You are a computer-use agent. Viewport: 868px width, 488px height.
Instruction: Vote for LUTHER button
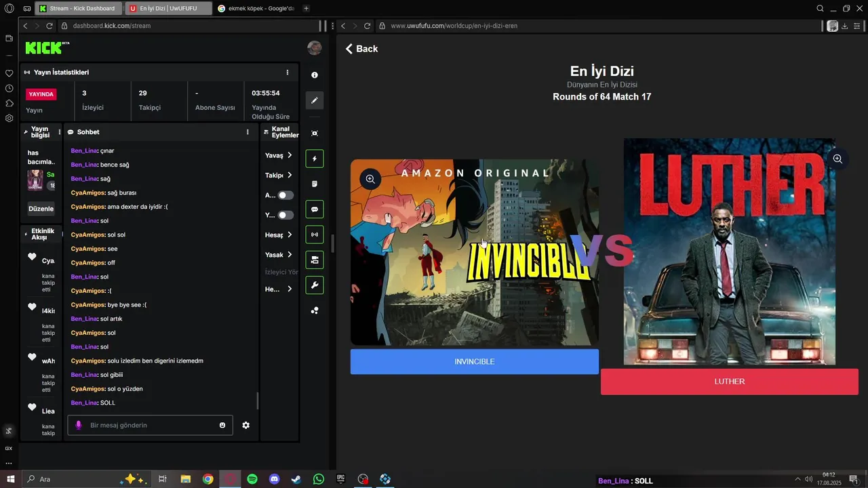730,382
